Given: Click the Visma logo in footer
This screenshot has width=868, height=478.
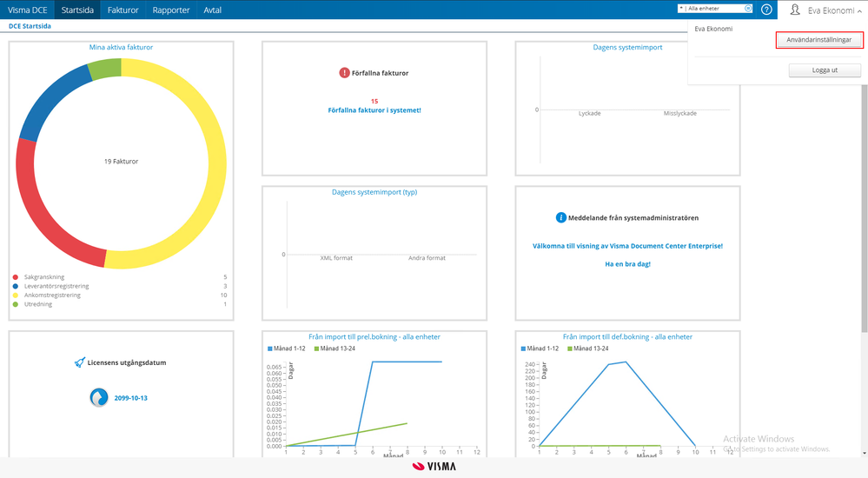Looking at the screenshot, I should click(434, 467).
